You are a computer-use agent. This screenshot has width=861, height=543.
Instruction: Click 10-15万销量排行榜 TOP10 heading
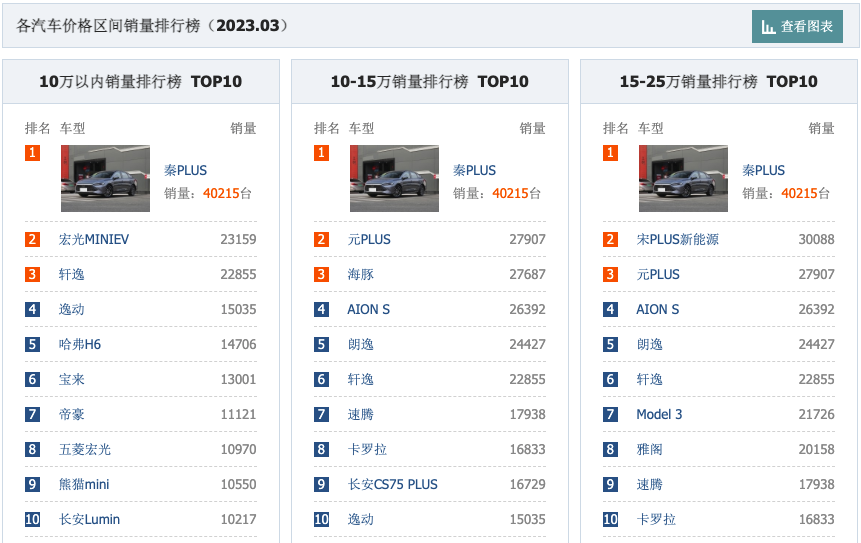coord(429,82)
